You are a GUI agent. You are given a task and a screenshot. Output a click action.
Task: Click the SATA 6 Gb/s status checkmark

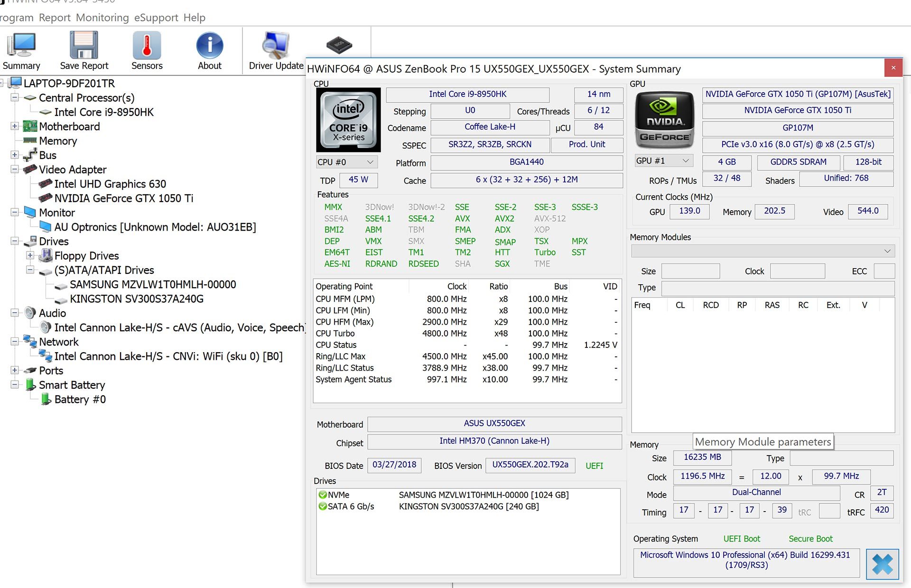pos(323,506)
